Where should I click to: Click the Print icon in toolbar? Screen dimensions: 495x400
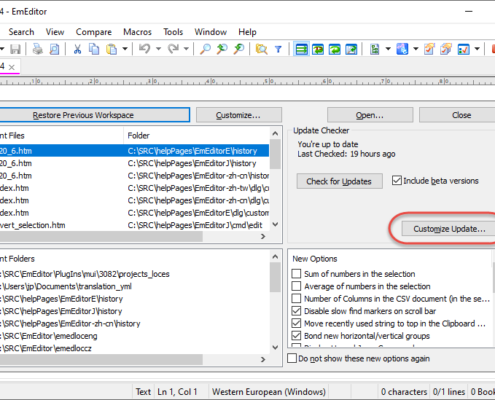(37, 49)
